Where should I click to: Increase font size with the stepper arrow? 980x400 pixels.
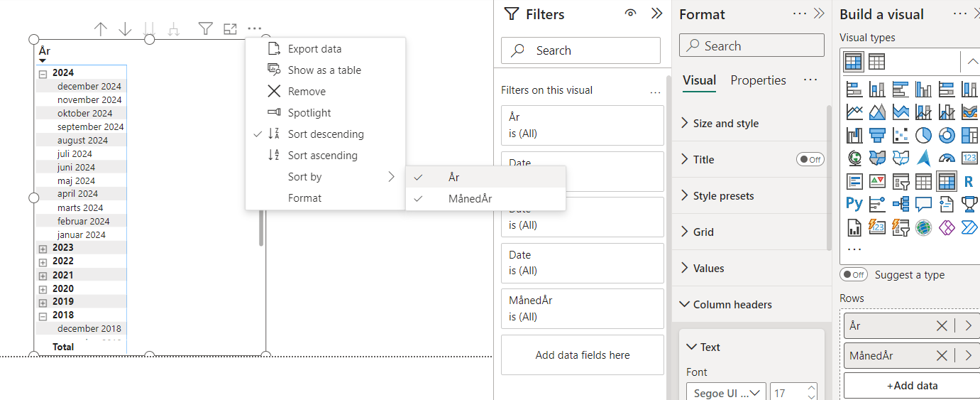[x=811, y=388]
